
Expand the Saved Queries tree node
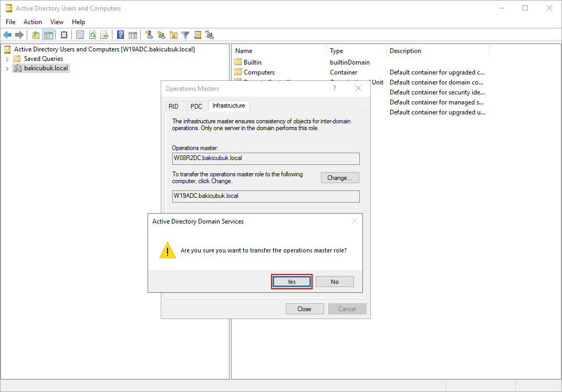click(7, 59)
